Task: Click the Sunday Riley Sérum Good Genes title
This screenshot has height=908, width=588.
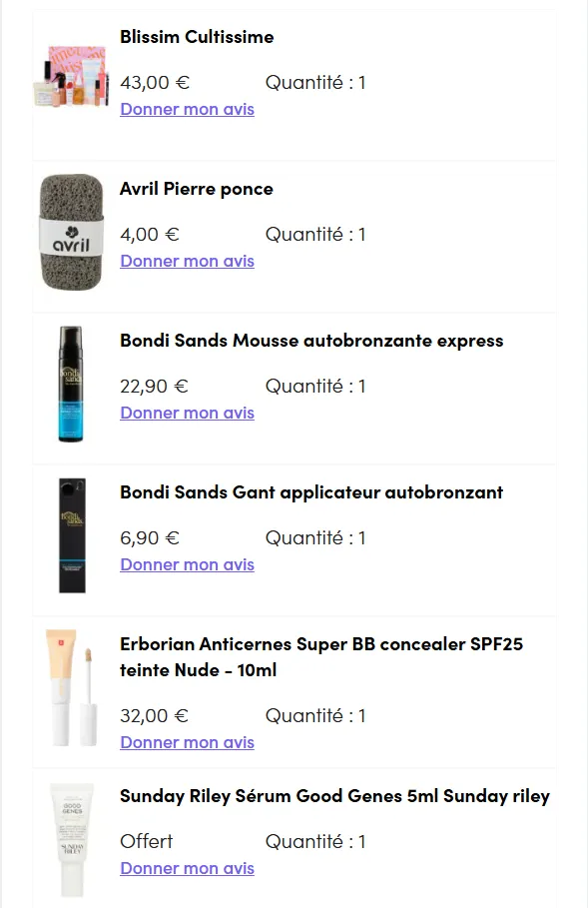Action: coord(333,796)
